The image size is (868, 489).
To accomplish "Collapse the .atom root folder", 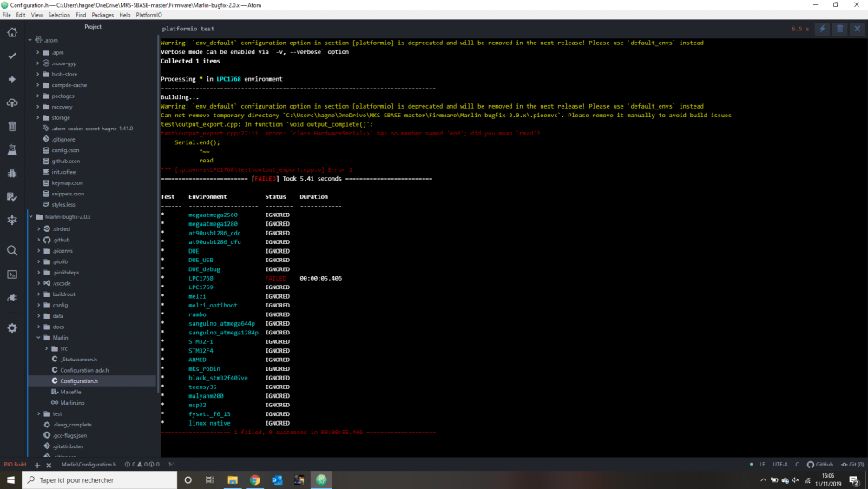I will pyautogui.click(x=30, y=41).
